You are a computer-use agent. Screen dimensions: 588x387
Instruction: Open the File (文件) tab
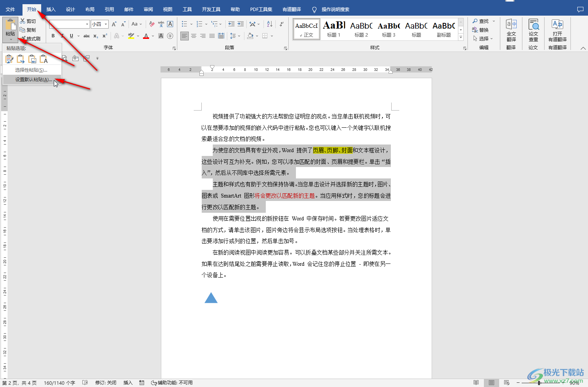10,10
